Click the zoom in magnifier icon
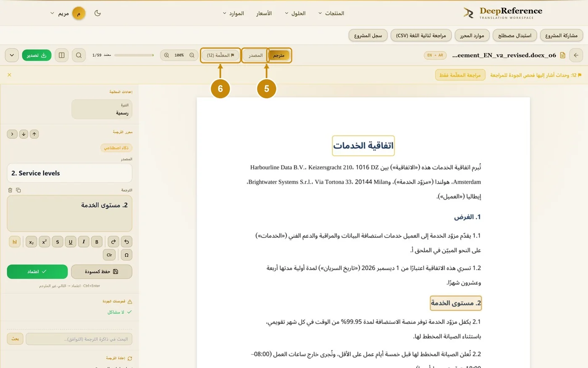Image resolution: width=588 pixels, height=368 pixels. tap(167, 55)
